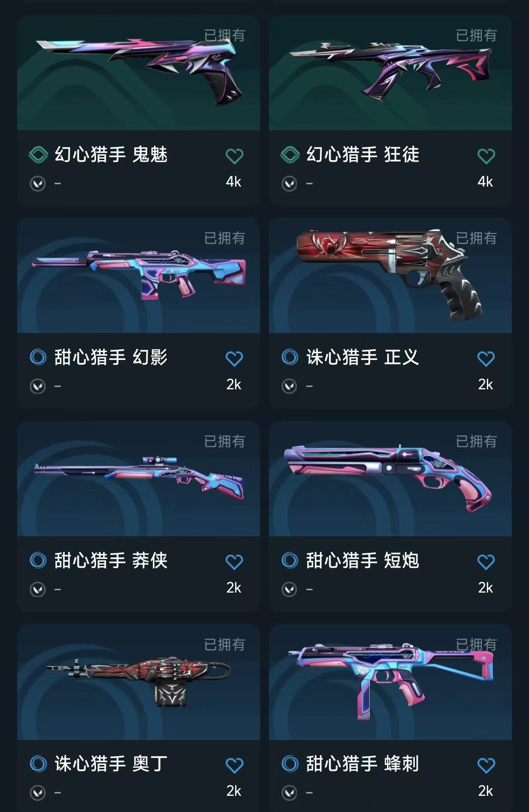This screenshot has height=812, width=529.
Task: Click blue ring icon beside 诛心猎手 正义
Action: click(x=290, y=357)
